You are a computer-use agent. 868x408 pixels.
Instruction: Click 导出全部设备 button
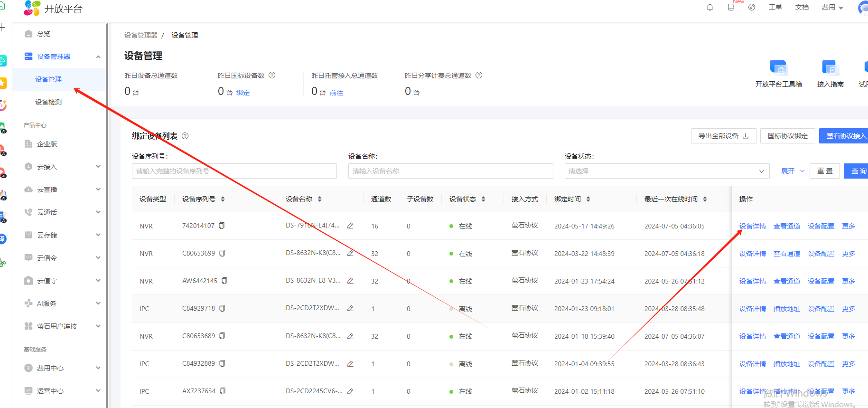click(x=723, y=136)
